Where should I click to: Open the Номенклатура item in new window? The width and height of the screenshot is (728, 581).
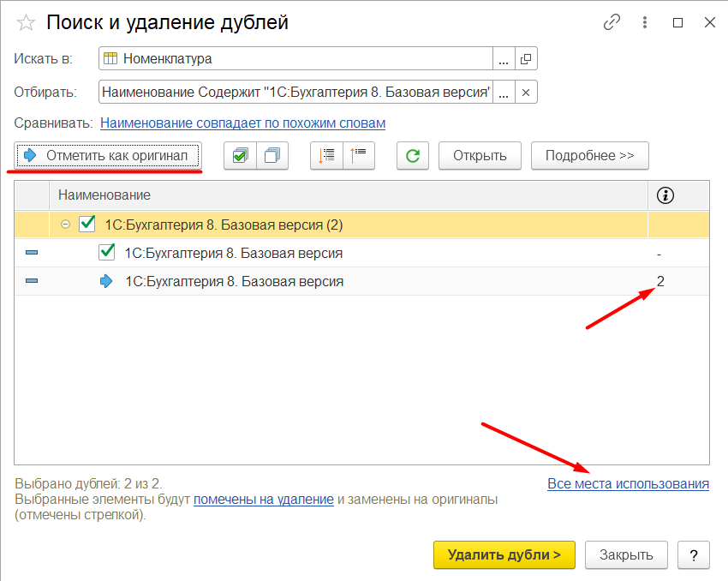[x=526, y=58]
